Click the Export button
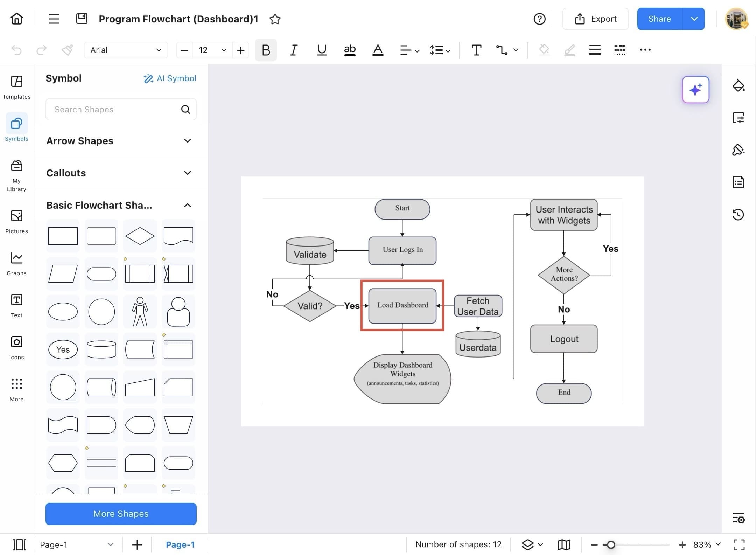 click(x=595, y=19)
